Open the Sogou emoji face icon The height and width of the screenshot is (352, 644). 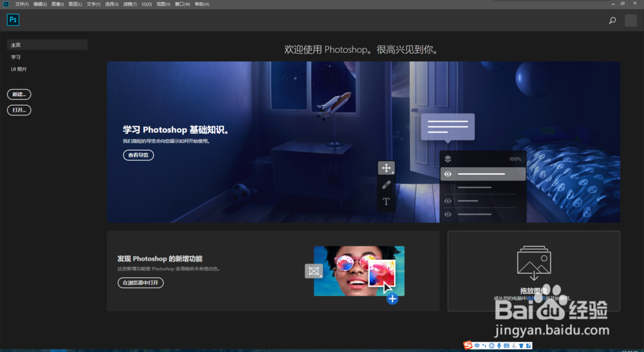point(491,346)
